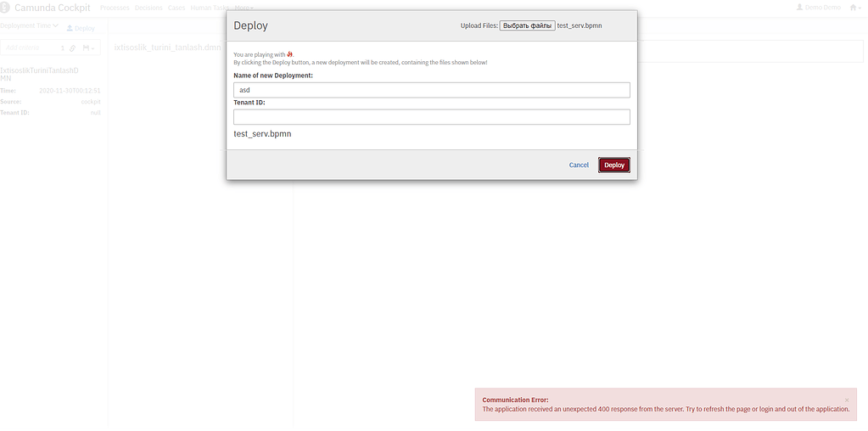Open the saved criteria disk icon menu
868x431 pixels.
(87, 48)
